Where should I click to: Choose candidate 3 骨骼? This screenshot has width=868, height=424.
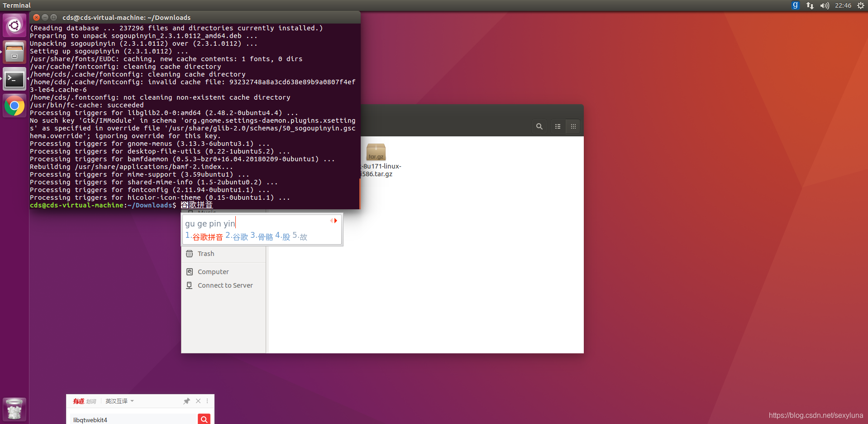click(262, 236)
